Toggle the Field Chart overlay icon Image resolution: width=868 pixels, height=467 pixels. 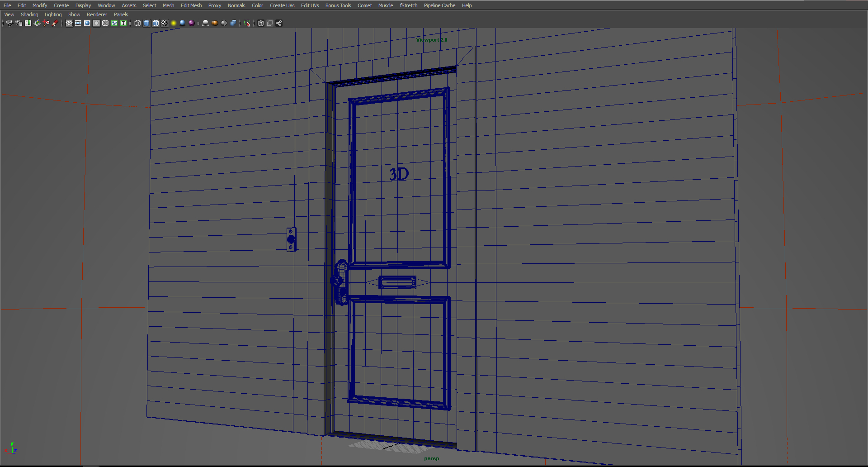(105, 23)
